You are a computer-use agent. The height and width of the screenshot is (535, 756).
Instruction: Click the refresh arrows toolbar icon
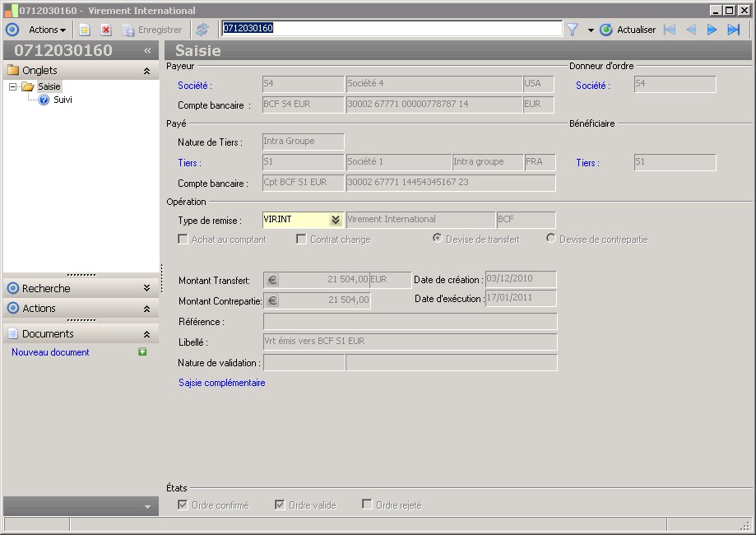[202, 30]
